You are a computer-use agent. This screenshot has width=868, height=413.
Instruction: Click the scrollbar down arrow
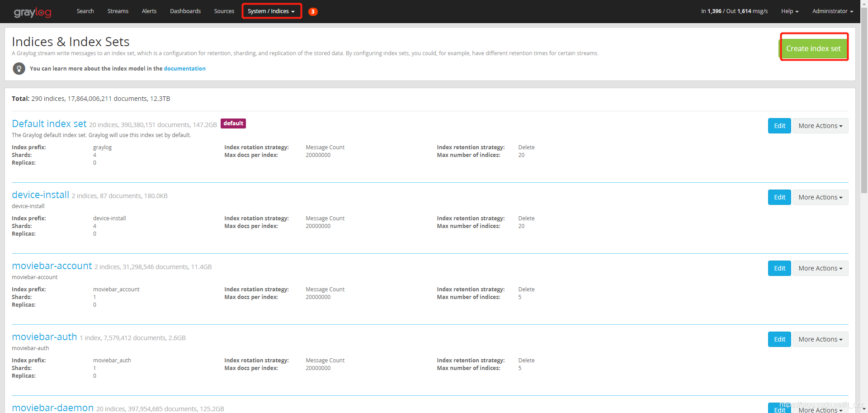(864, 409)
